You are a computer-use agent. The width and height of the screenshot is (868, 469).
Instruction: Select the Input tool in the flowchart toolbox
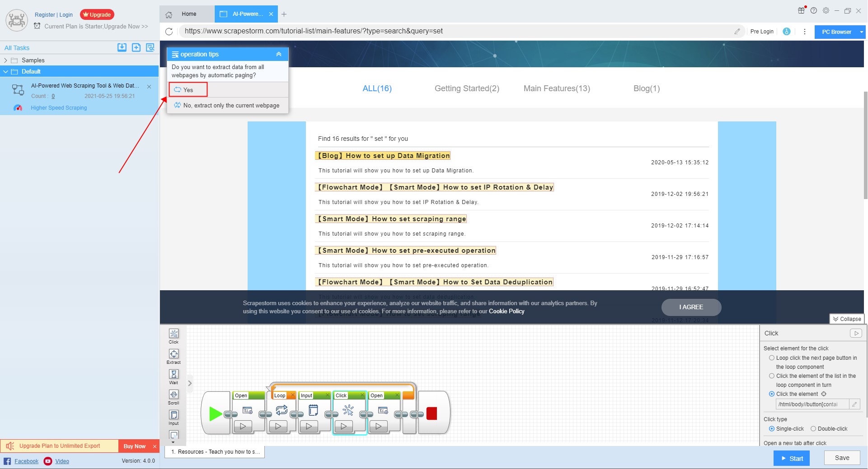174,418
